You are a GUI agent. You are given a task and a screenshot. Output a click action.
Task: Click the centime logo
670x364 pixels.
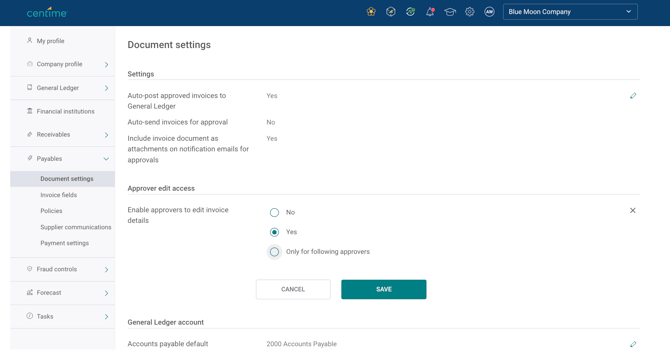[47, 12]
